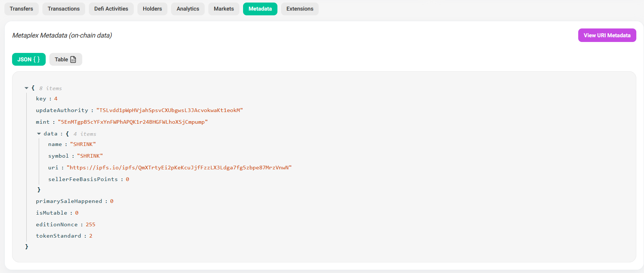Click the isMutable key label
The width and height of the screenshot is (644, 273).
tap(52, 213)
